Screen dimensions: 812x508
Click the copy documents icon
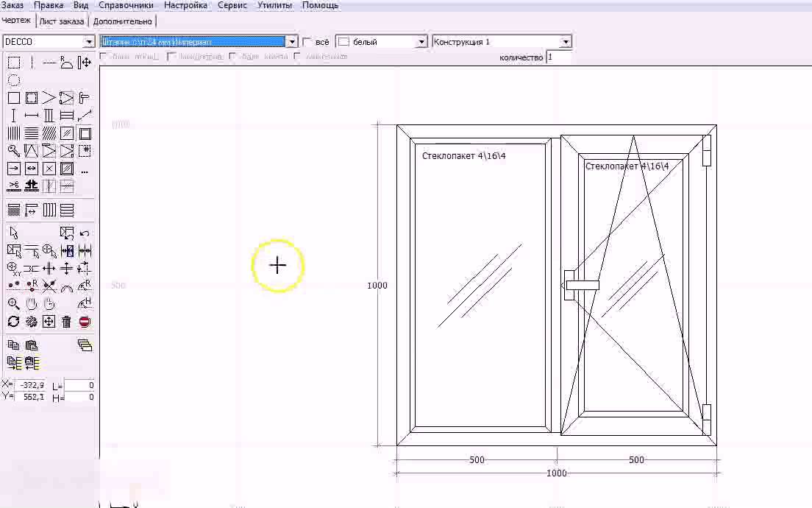pos(14,345)
